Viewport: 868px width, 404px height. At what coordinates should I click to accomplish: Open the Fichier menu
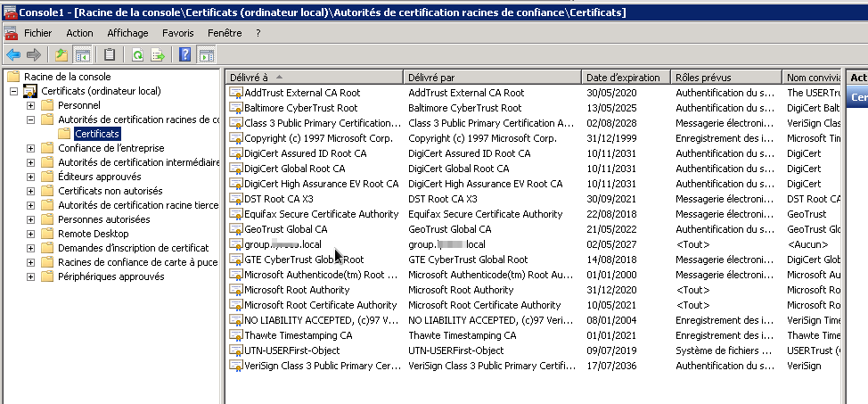pyautogui.click(x=37, y=33)
